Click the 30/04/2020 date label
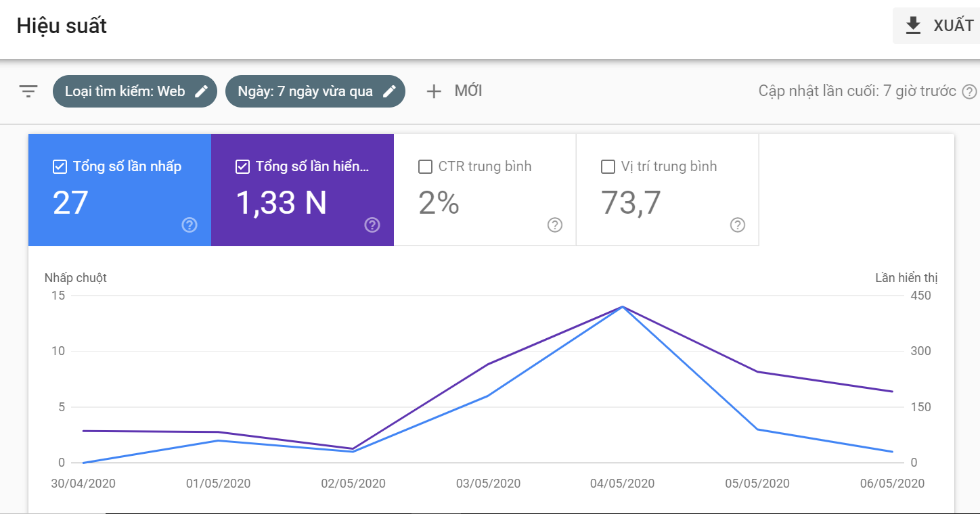This screenshot has height=514, width=980. pos(83,484)
